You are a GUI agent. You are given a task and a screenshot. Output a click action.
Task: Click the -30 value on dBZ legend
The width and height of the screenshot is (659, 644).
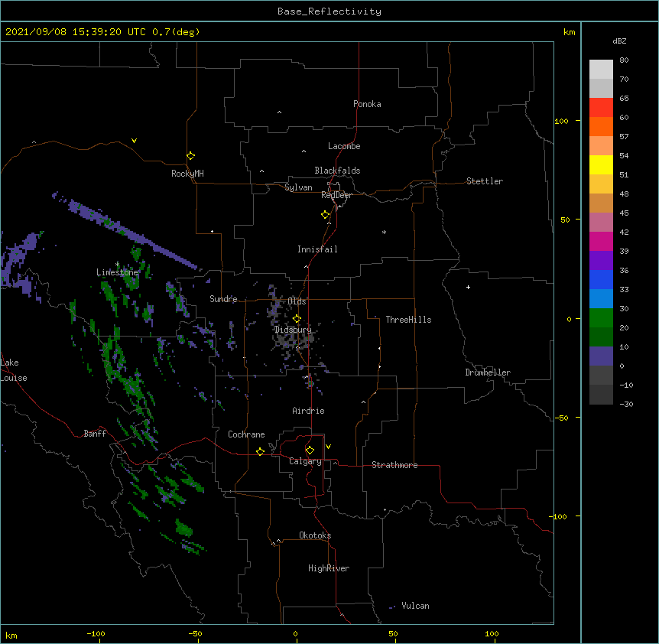pyautogui.click(x=626, y=404)
